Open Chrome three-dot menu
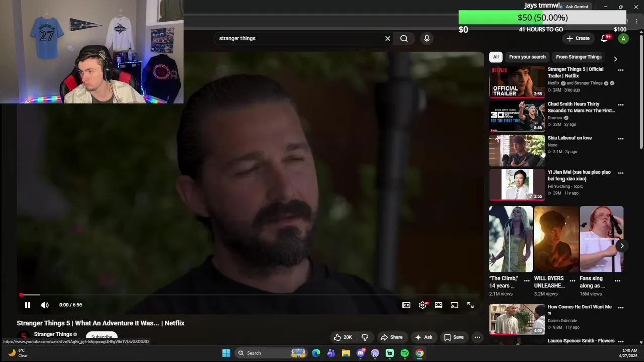 pos(636,21)
